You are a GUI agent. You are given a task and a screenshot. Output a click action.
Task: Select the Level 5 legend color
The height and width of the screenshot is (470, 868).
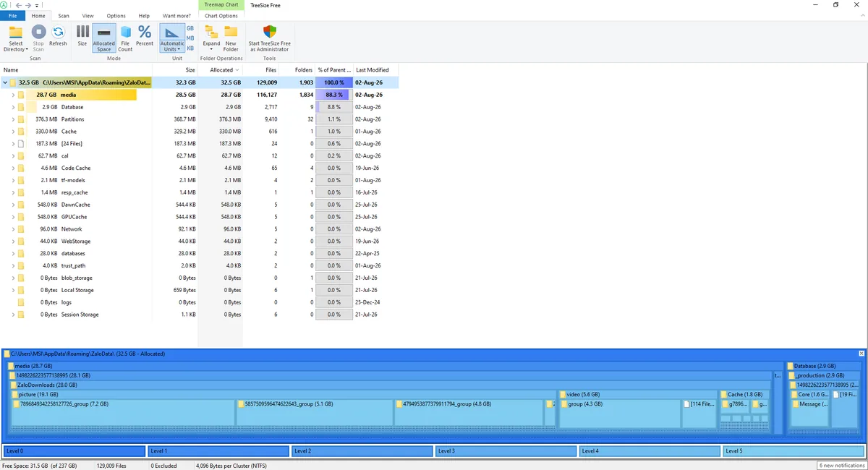point(793,451)
